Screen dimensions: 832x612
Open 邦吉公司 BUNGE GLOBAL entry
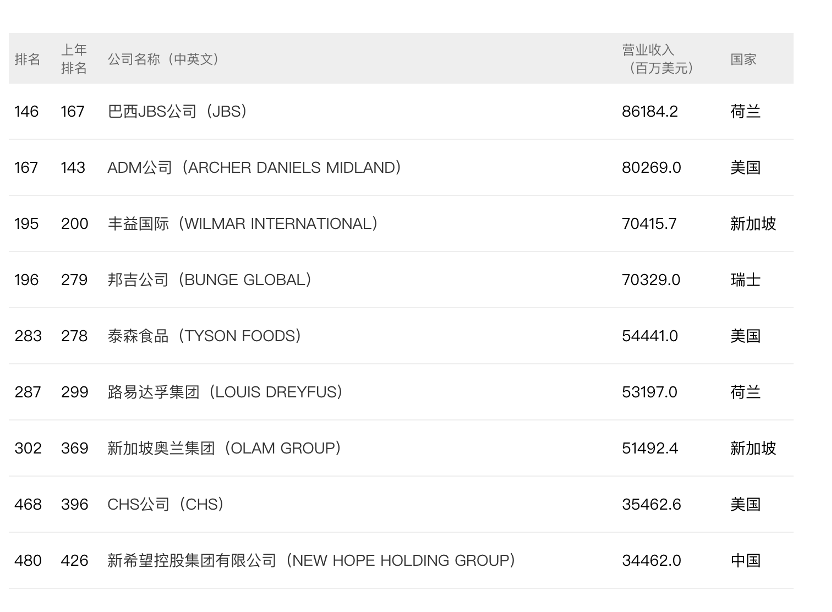point(209,280)
